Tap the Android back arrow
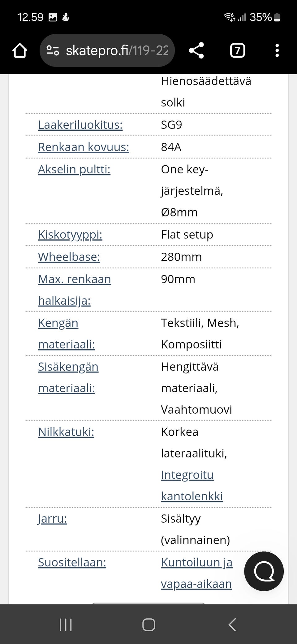 tap(232, 624)
